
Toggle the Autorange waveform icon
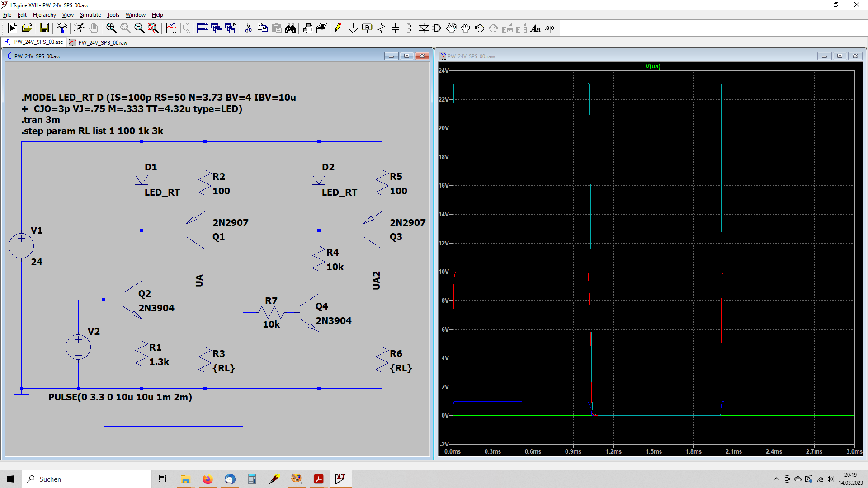(x=171, y=28)
